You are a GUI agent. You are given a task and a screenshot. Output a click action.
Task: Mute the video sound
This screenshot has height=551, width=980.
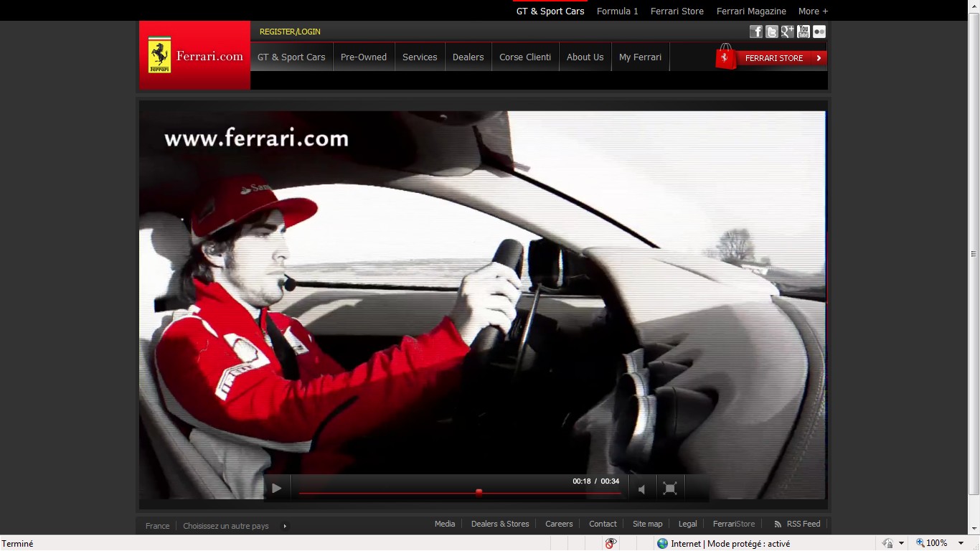pyautogui.click(x=642, y=489)
